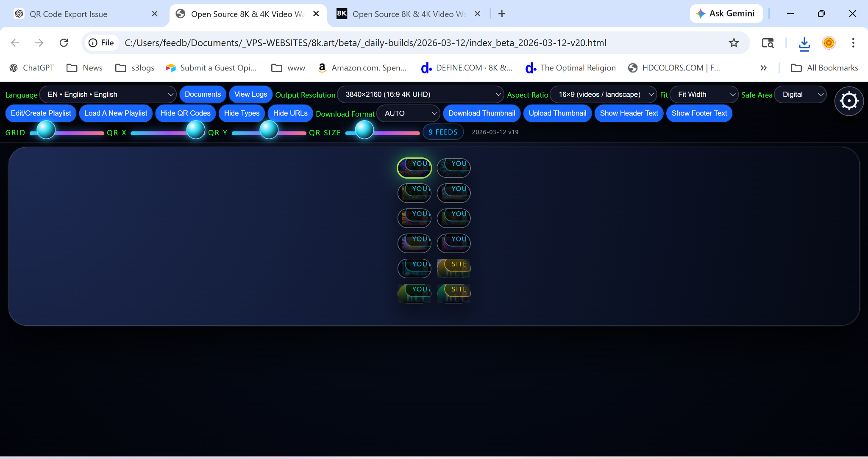
Task: Toggle Show Header Text
Action: coord(629,113)
